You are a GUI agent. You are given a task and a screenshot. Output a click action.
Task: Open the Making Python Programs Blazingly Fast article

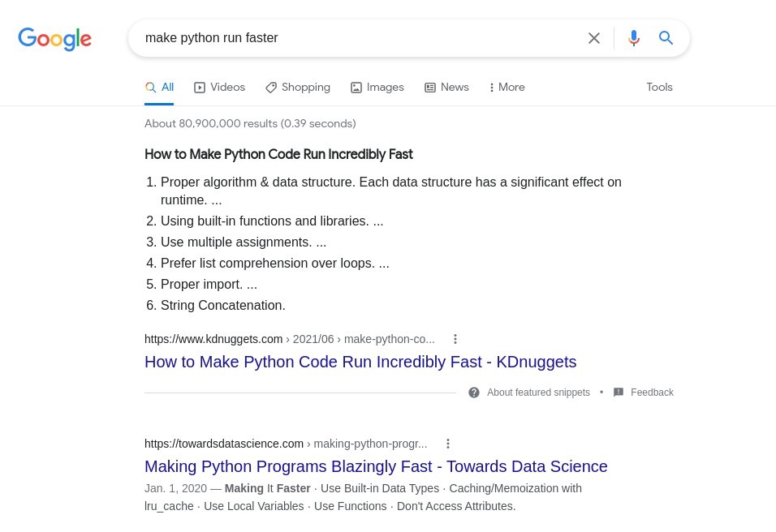[x=376, y=466]
